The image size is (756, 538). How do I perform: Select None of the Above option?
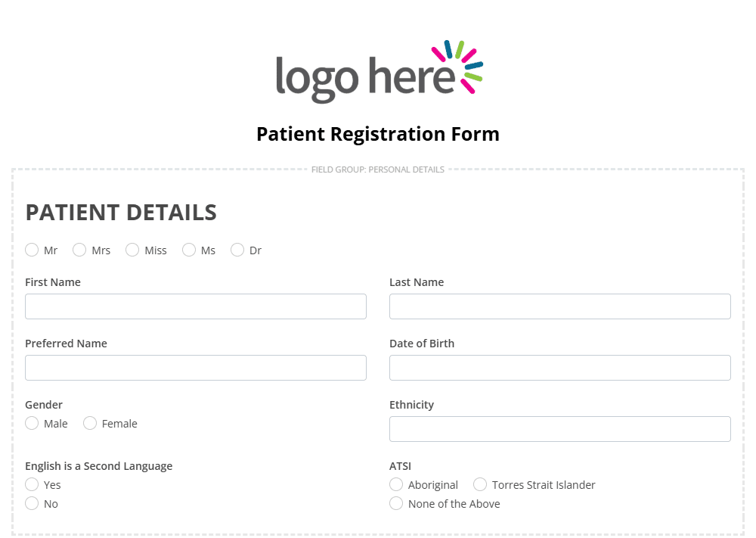coord(396,503)
